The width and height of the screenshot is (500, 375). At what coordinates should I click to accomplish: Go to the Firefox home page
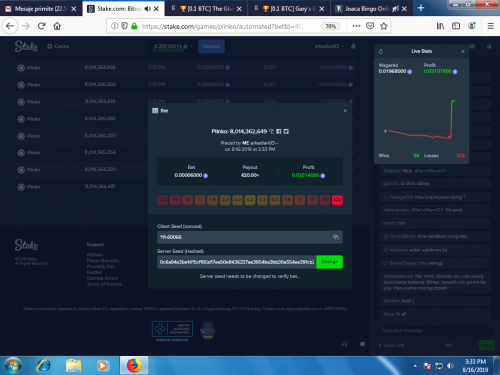[57, 26]
